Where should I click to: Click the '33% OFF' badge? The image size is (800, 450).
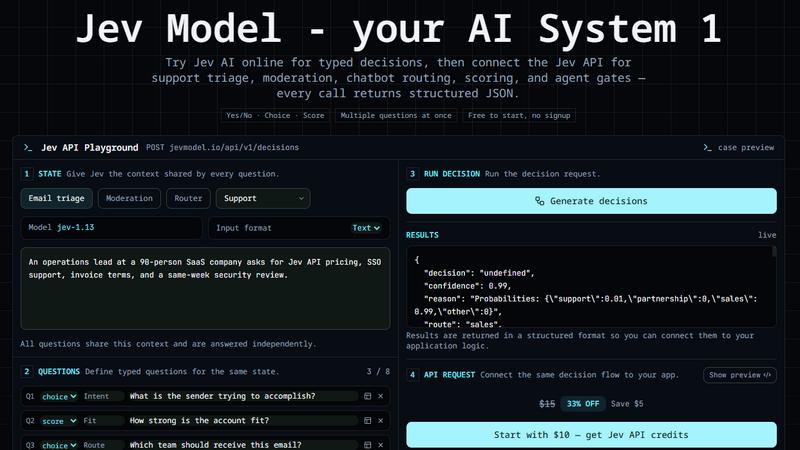pyautogui.click(x=583, y=404)
